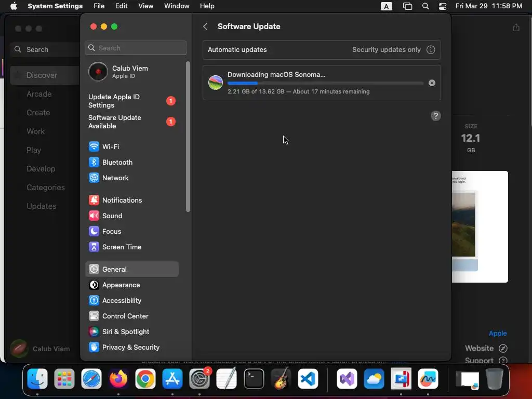Open the Edit menu
Image resolution: width=532 pixels, height=399 pixels.
coord(121,6)
